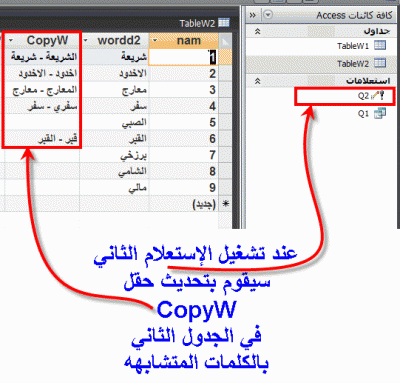Click the wordd2 cell مالي

click(x=115, y=188)
